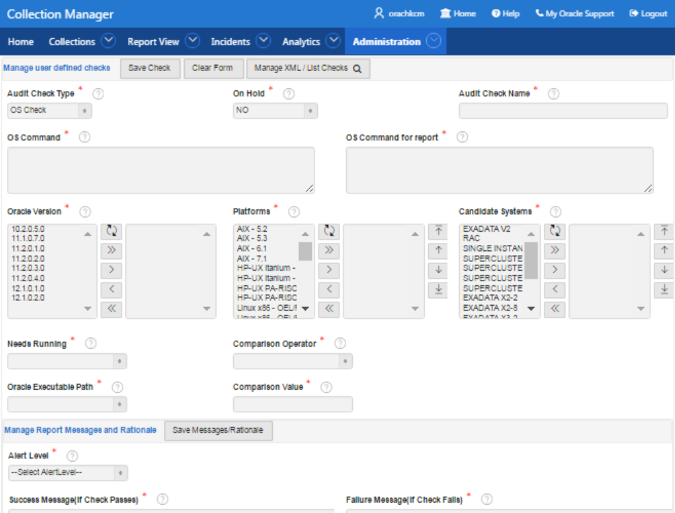Click the Save Check button
Viewport: 675px width, 513px height.
click(x=149, y=68)
